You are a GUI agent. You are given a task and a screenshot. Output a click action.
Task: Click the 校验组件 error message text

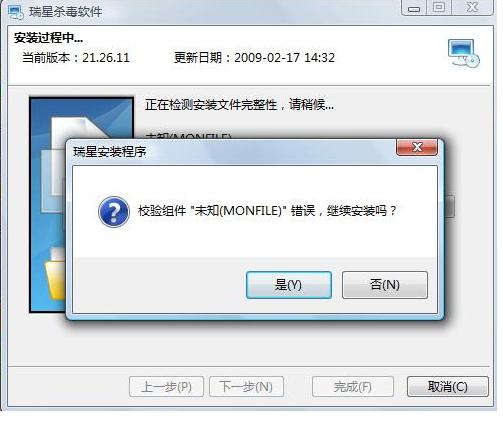tap(267, 211)
